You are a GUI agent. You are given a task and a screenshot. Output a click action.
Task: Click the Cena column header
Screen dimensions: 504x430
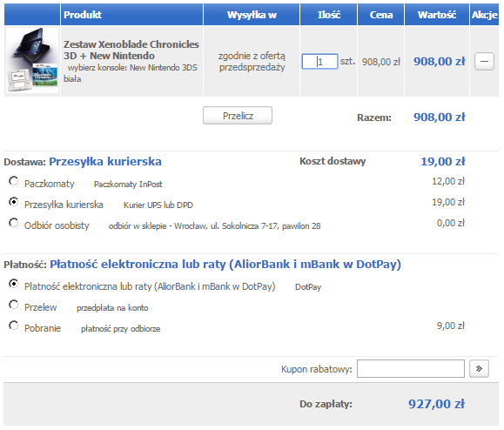click(381, 15)
